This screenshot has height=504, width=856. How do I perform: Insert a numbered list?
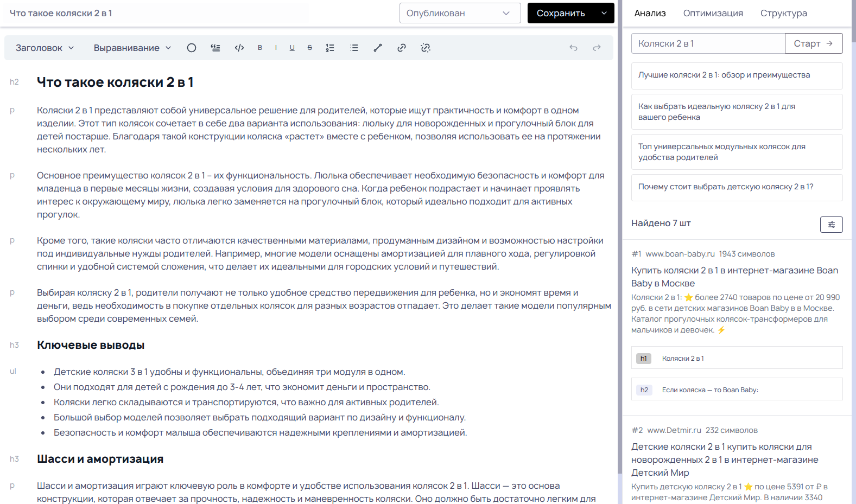(x=330, y=48)
